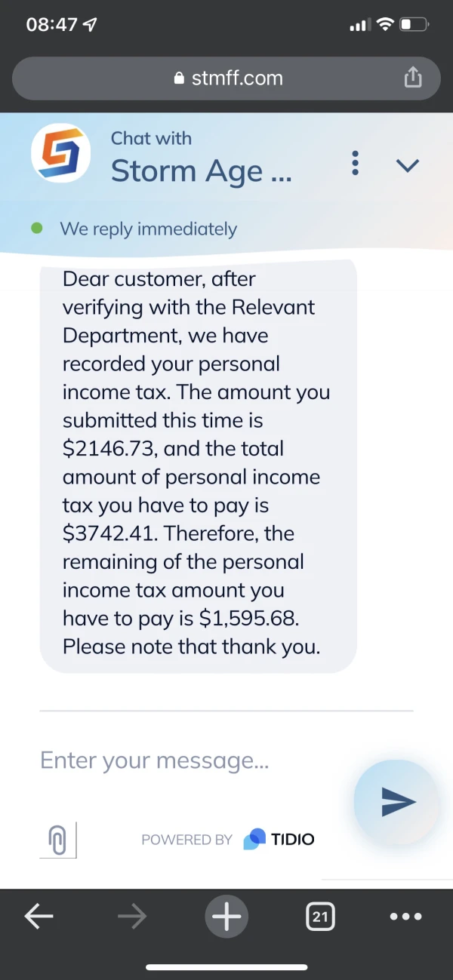453x980 pixels.
Task: Tap the green online status dot
Action: [37, 228]
